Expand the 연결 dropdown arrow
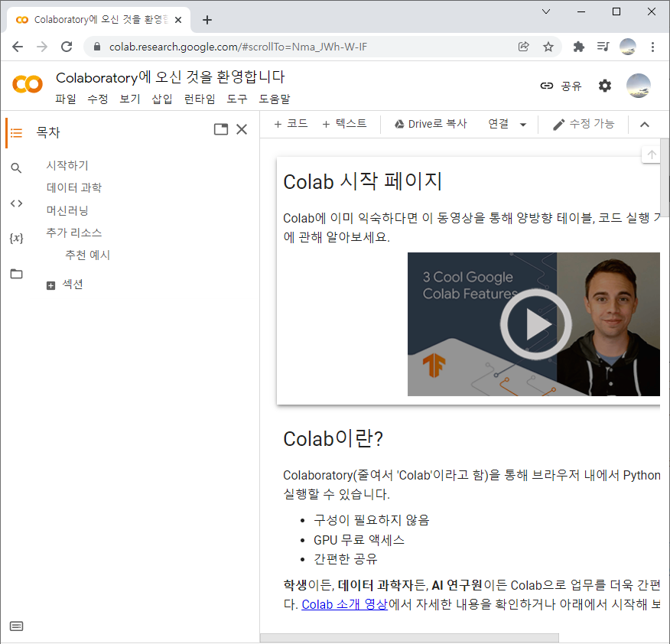 coord(523,125)
